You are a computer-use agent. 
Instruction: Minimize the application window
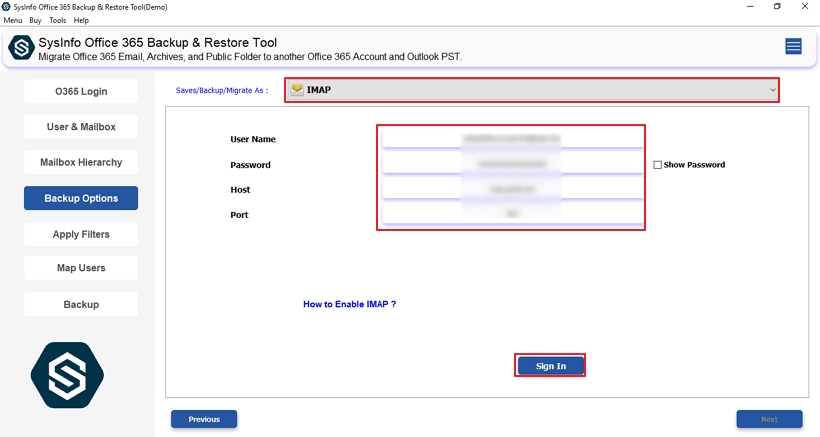(x=750, y=7)
